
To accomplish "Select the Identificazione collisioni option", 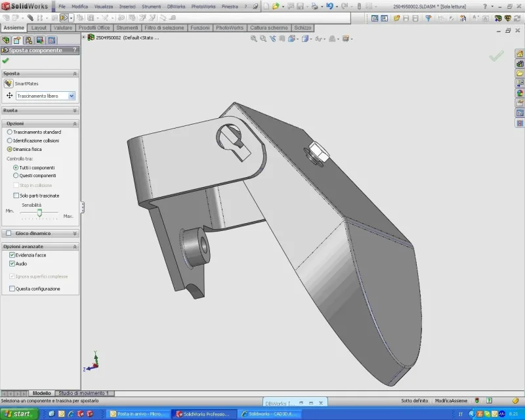I will [9, 140].
